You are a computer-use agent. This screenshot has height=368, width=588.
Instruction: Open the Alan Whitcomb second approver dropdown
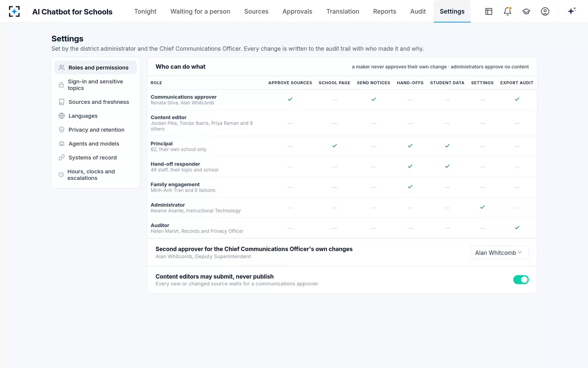(499, 253)
